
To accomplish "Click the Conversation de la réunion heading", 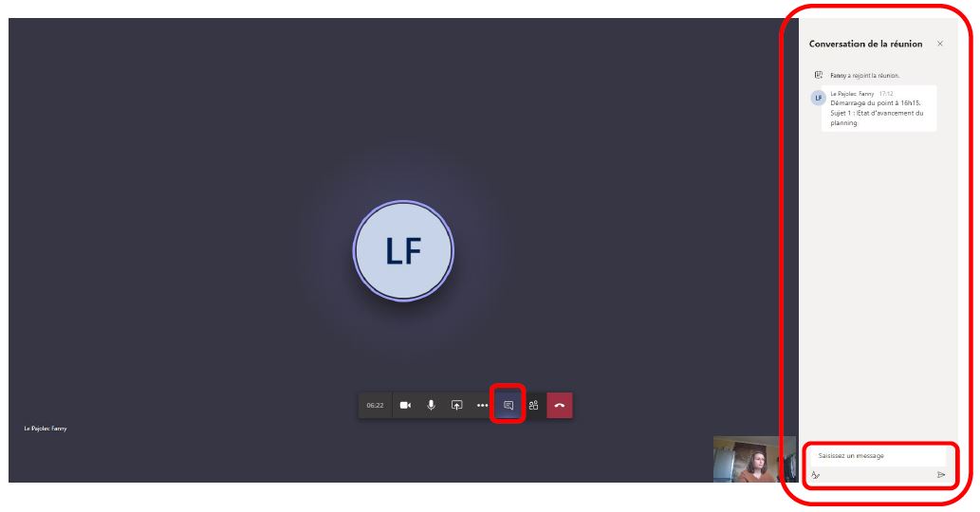I will 865,44.
